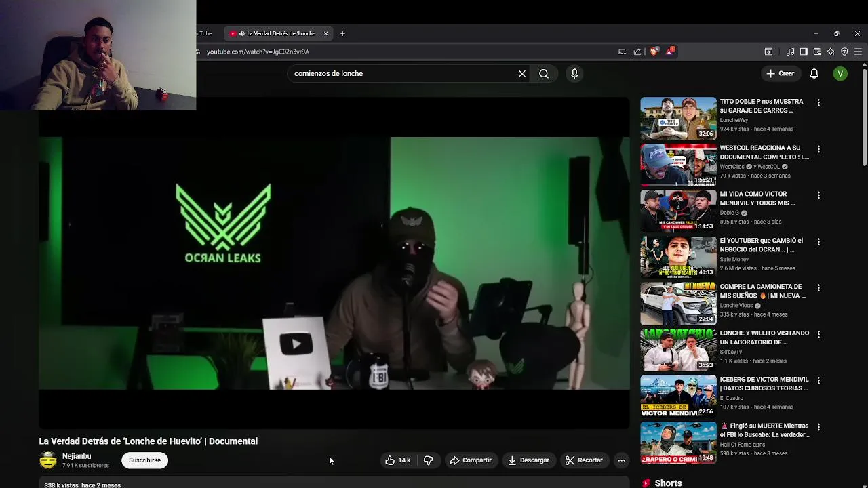868x488 pixels.
Task: Clear the YouTube search box text
Action: [522, 73]
